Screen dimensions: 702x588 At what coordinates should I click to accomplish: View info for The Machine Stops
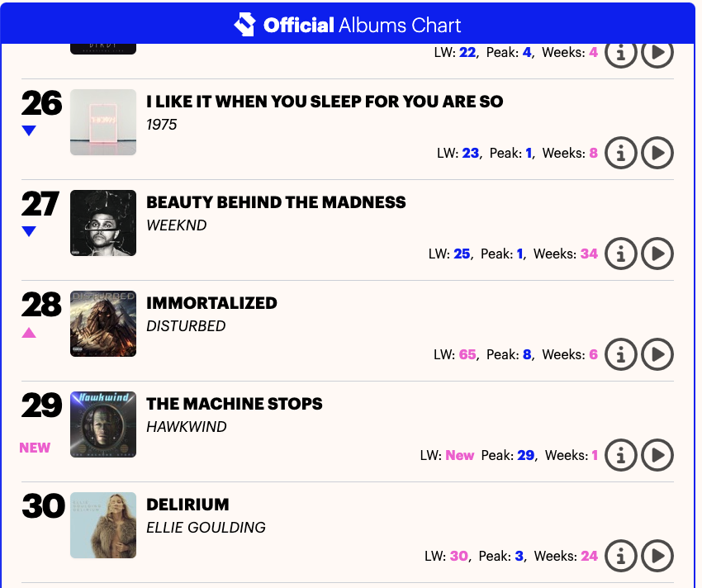(x=621, y=455)
